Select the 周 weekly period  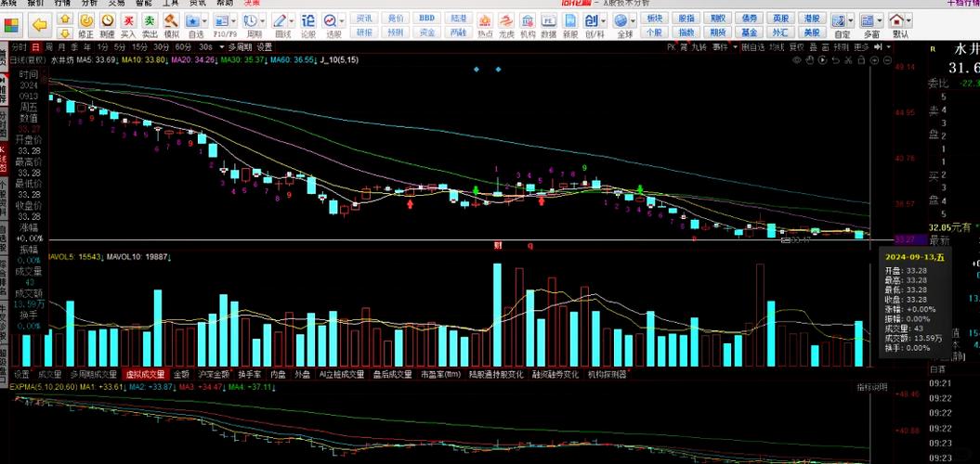[x=48, y=46]
